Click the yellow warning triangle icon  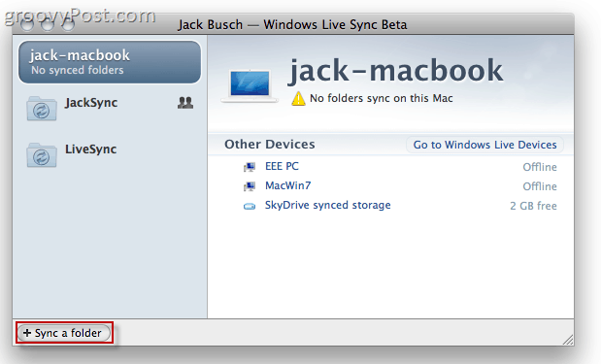pyautogui.click(x=298, y=99)
